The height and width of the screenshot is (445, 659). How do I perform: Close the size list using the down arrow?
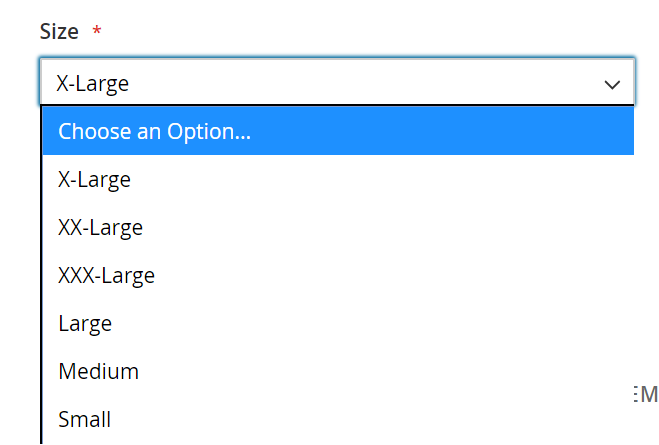[613, 84]
